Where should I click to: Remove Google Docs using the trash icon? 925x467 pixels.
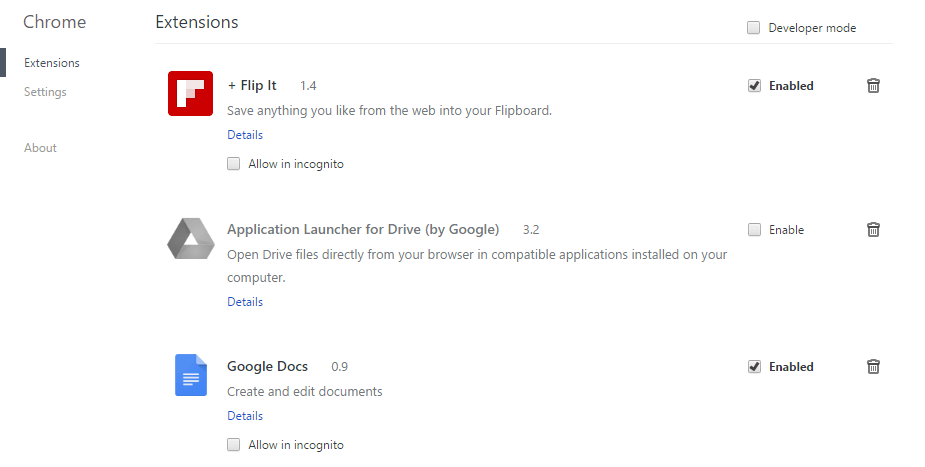[x=873, y=367]
